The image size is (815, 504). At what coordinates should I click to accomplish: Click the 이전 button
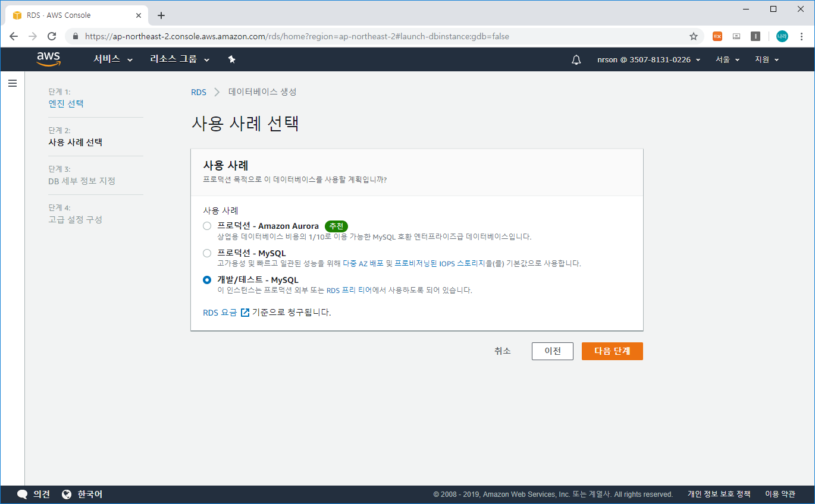(553, 351)
